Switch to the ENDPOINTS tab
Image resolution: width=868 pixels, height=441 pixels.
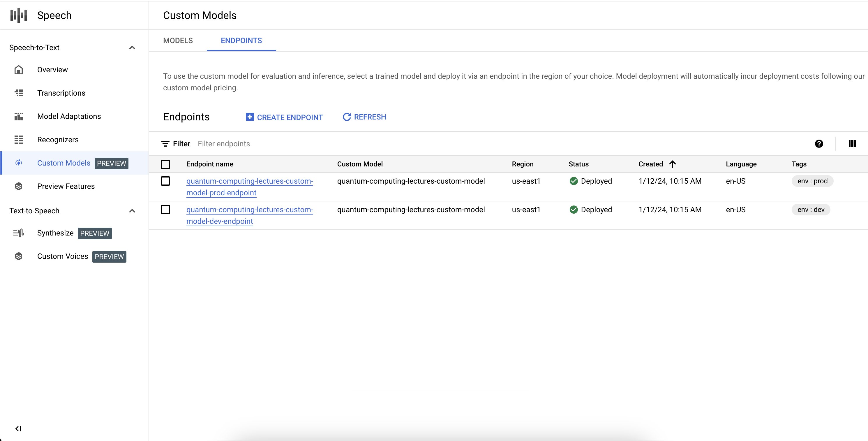241,41
